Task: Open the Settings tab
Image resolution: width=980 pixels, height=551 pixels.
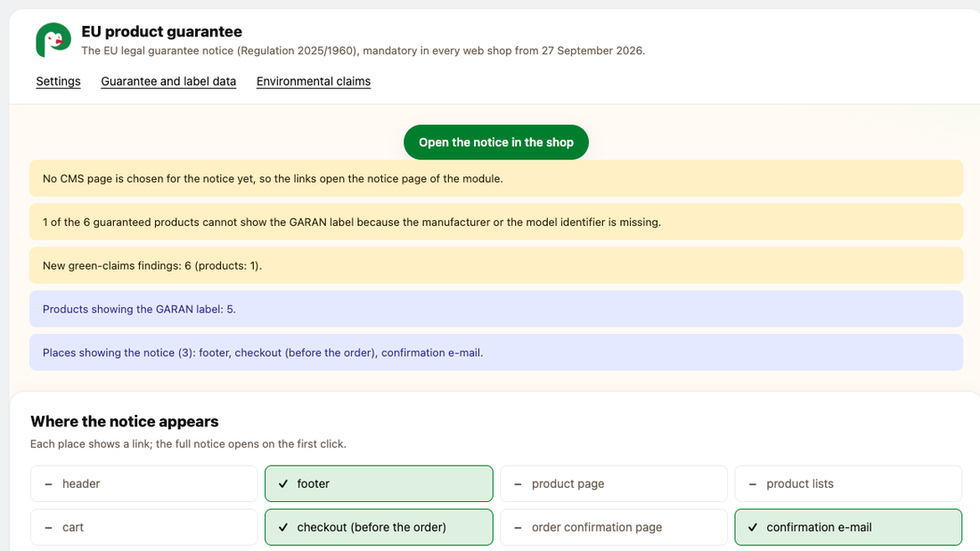Action: click(58, 81)
